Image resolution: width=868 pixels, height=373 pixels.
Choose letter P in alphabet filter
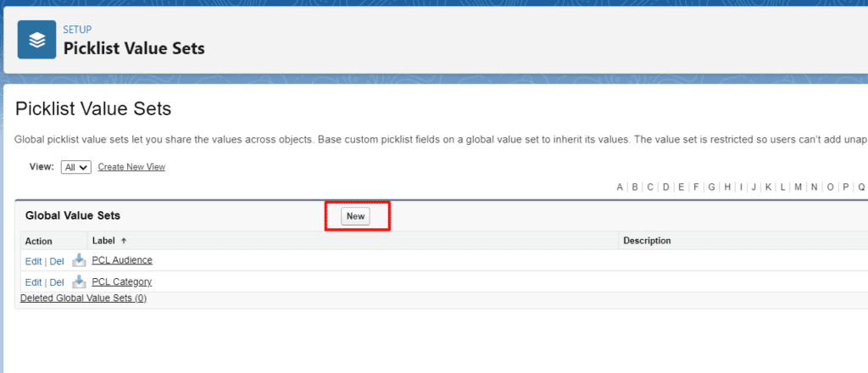(x=846, y=187)
